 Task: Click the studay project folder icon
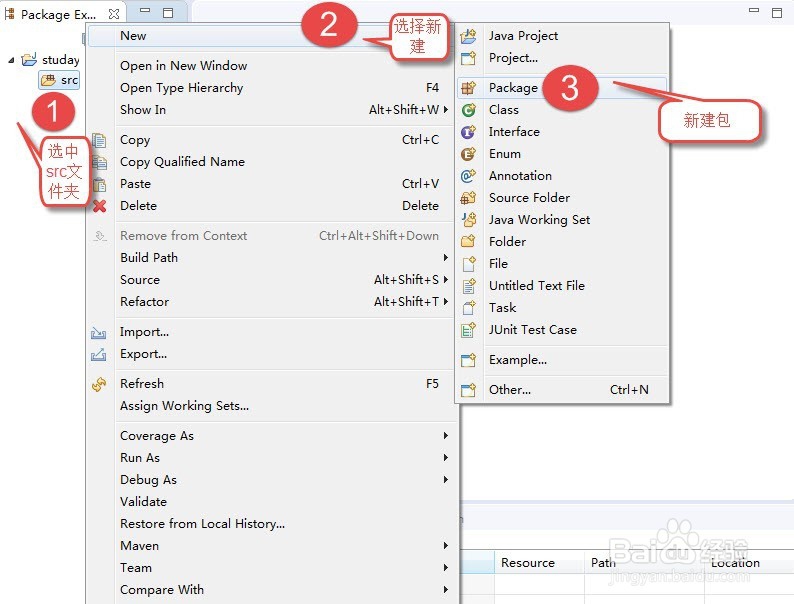[x=29, y=60]
